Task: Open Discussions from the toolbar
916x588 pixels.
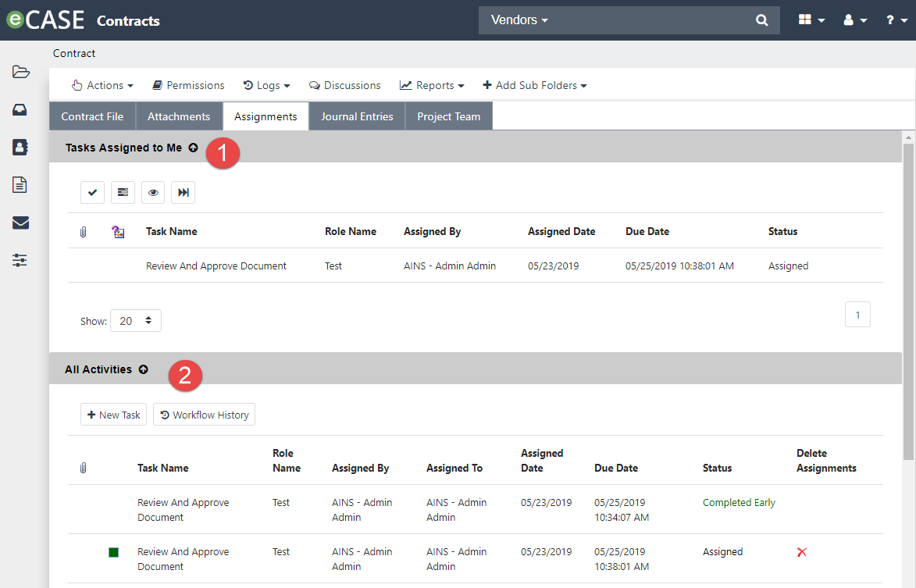Action: [344, 85]
